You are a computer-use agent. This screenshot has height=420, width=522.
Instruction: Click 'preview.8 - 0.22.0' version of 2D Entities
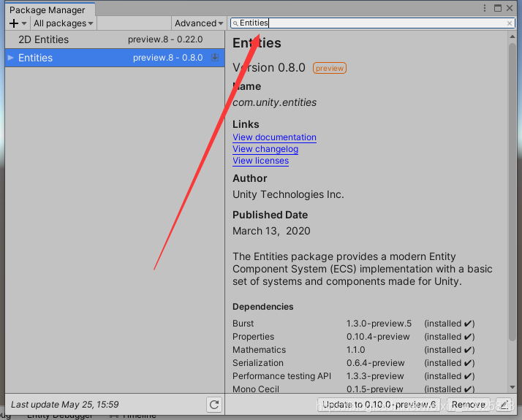(x=165, y=39)
